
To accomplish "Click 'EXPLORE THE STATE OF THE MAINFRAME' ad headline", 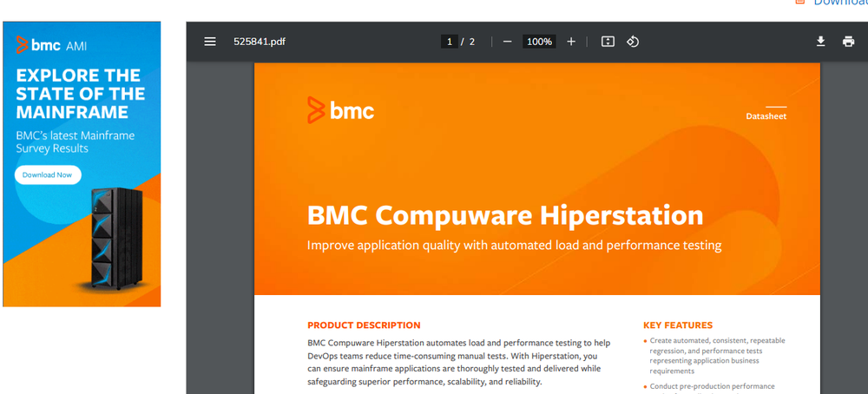I will coord(80,94).
